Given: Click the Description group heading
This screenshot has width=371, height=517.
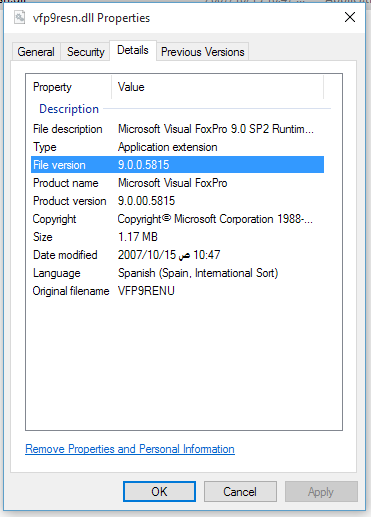Looking at the screenshot, I should coord(69,109).
